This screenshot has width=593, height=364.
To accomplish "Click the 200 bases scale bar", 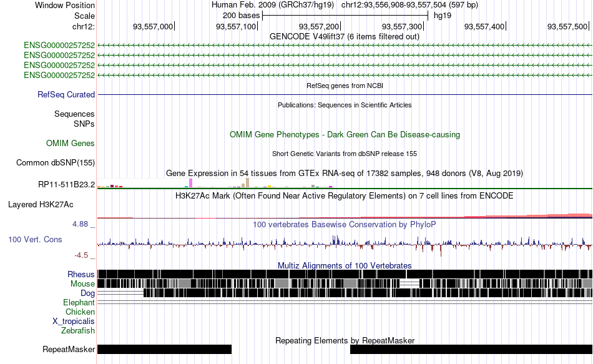I will click(x=345, y=16).
